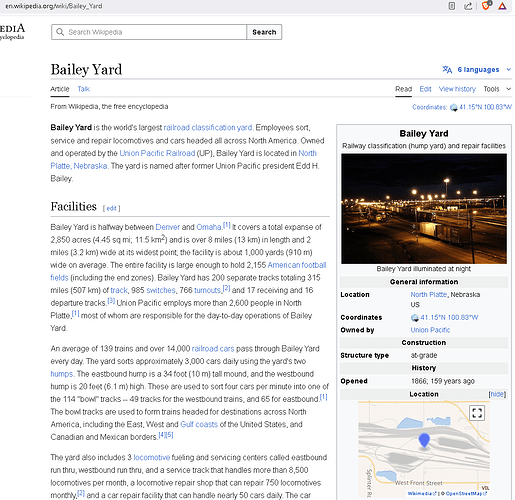Viewport: 515px width, 500px height.
Task: Open the Gulf coasts link
Action: tap(199, 424)
